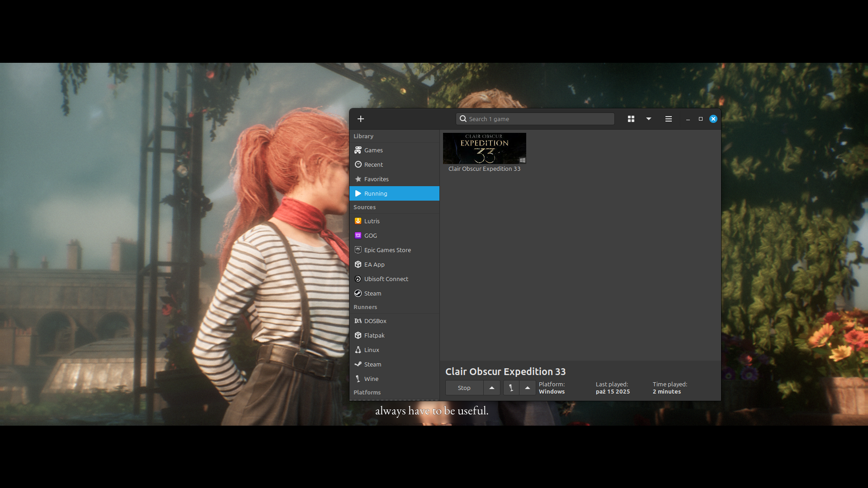868x488 pixels.
Task: Open the view options dropdown arrow
Action: point(649,119)
